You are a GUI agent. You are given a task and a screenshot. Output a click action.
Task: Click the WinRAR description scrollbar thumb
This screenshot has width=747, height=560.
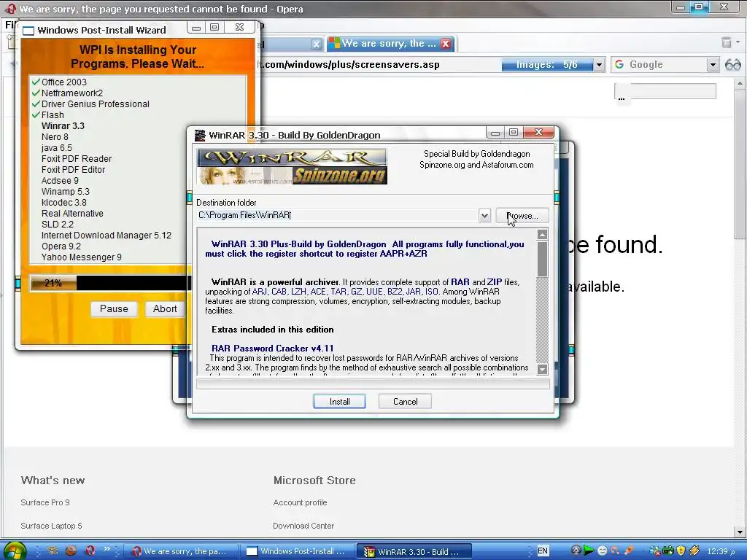pos(542,259)
